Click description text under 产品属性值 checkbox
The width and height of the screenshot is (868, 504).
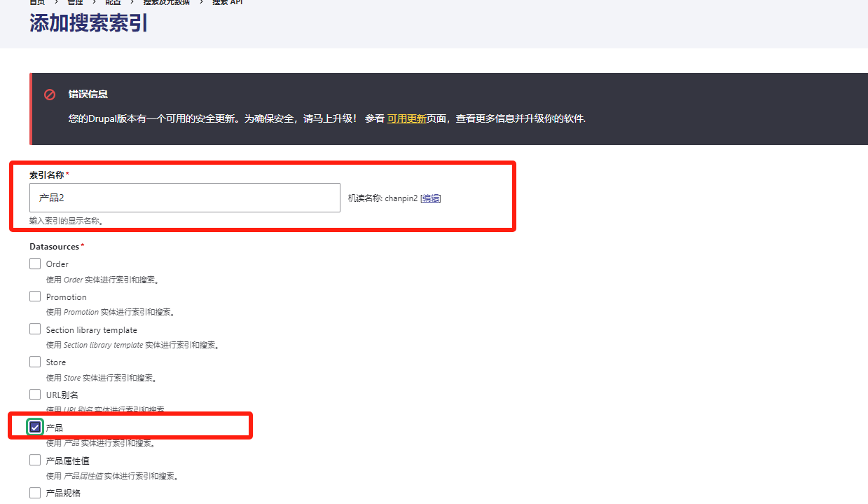[x=113, y=476]
